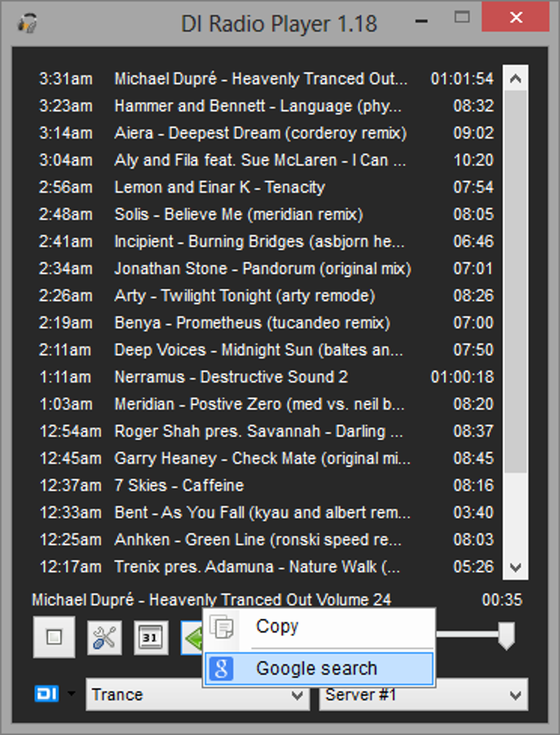The width and height of the screenshot is (560, 735).
Task: Expand the small arrow beside DI logo
Action: click(71, 693)
